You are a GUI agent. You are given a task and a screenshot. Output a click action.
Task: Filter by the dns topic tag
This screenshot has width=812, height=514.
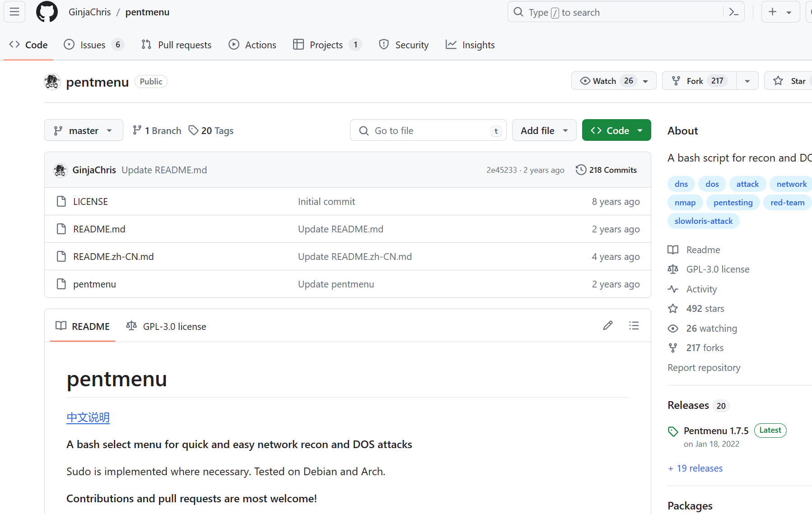tap(681, 184)
